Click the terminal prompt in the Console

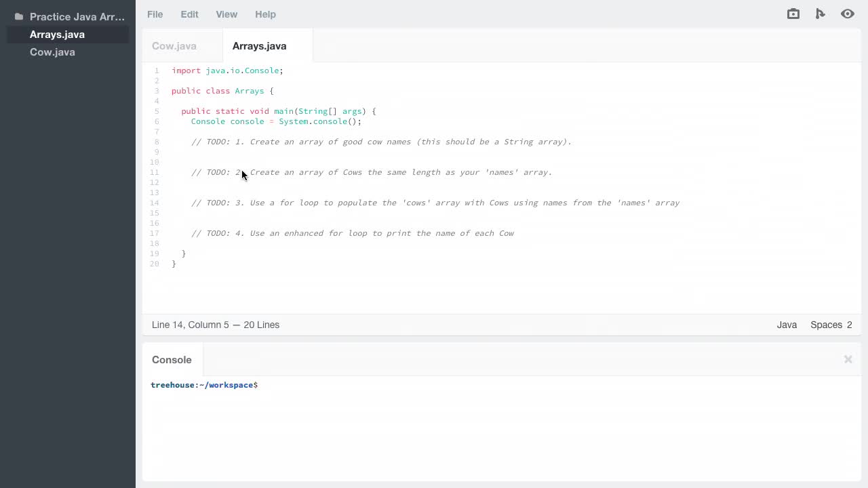[x=204, y=385]
